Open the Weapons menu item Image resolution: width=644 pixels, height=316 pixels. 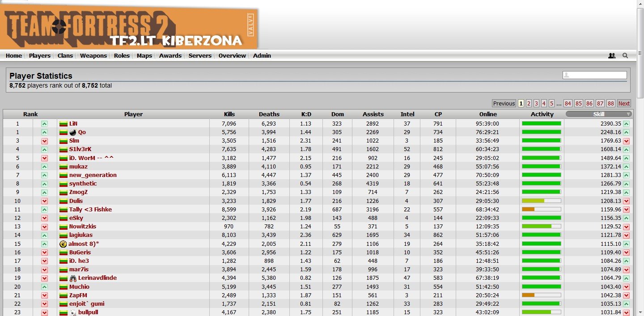click(93, 56)
